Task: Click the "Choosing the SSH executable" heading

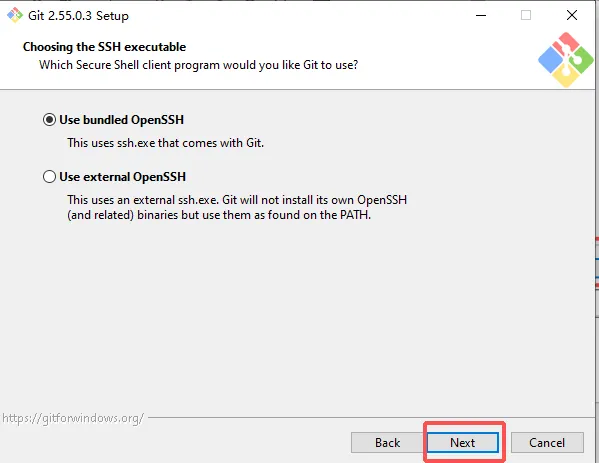Action: pos(104,47)
